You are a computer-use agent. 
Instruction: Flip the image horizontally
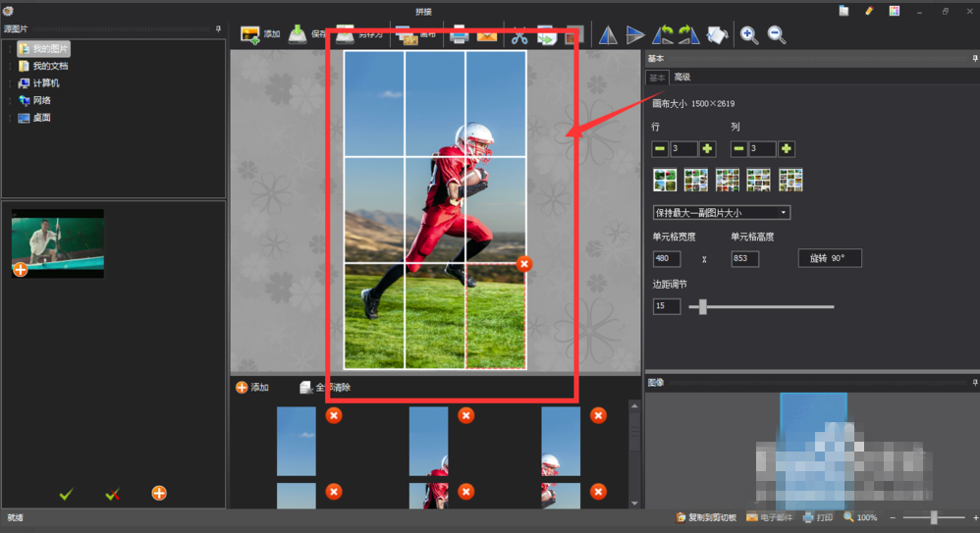click(608, 35)
